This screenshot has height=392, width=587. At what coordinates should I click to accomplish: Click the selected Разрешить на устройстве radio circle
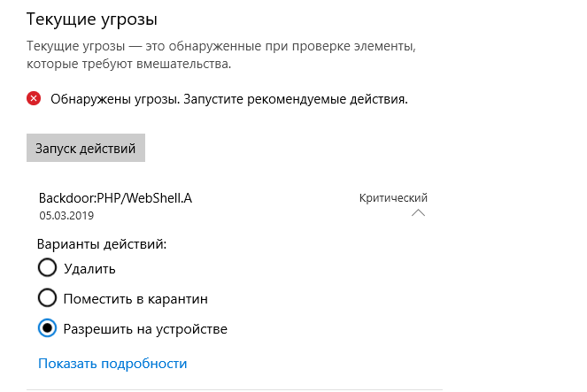48,328
